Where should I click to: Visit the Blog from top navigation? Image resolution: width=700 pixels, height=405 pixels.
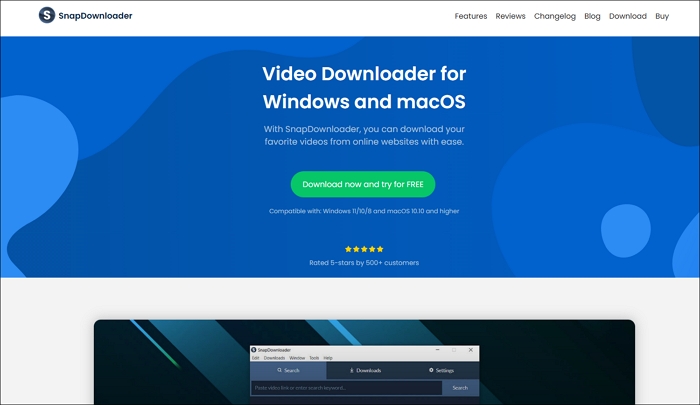point(592,16)
